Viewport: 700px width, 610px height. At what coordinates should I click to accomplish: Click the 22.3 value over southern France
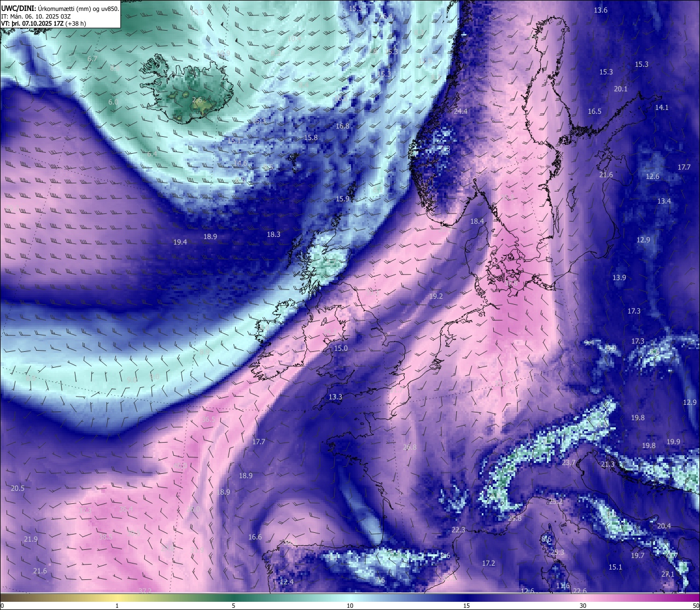coord(458,530)
